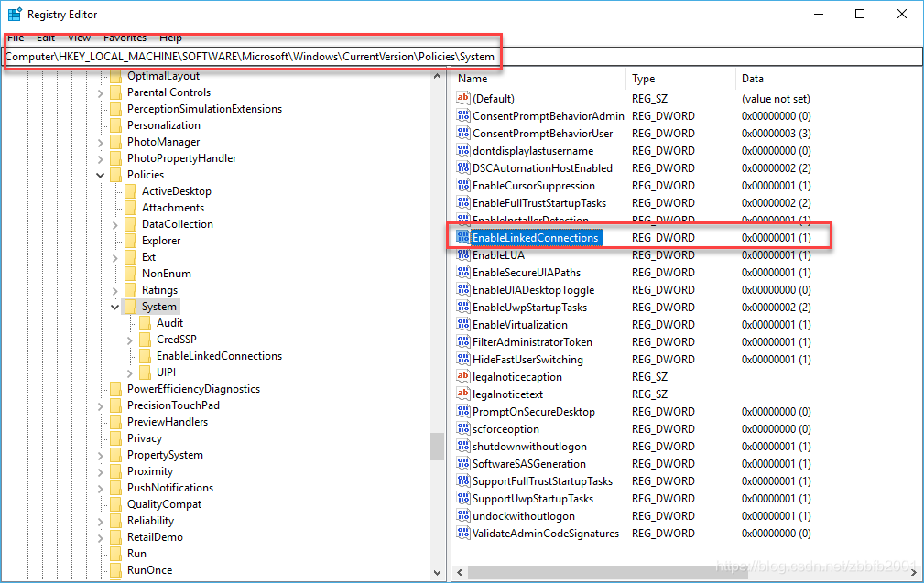Select the NonEnum key
Viewport: 924px width, 583px height.
pos(166,274)
